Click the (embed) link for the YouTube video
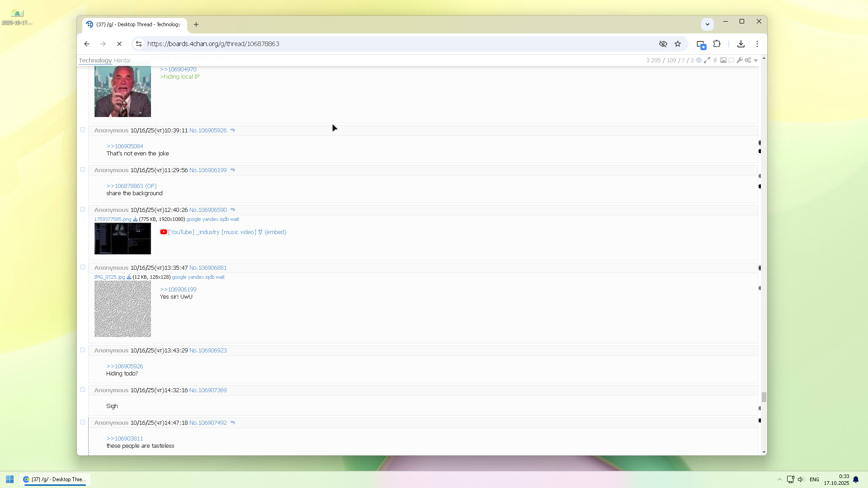 point(275,232)
